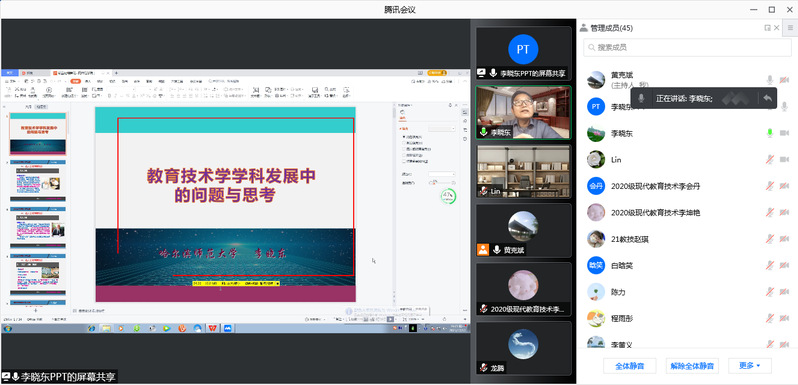Select the 黄克斌 participant tile
The width and height of the screenshot is (798, 385).
[523, 230]
